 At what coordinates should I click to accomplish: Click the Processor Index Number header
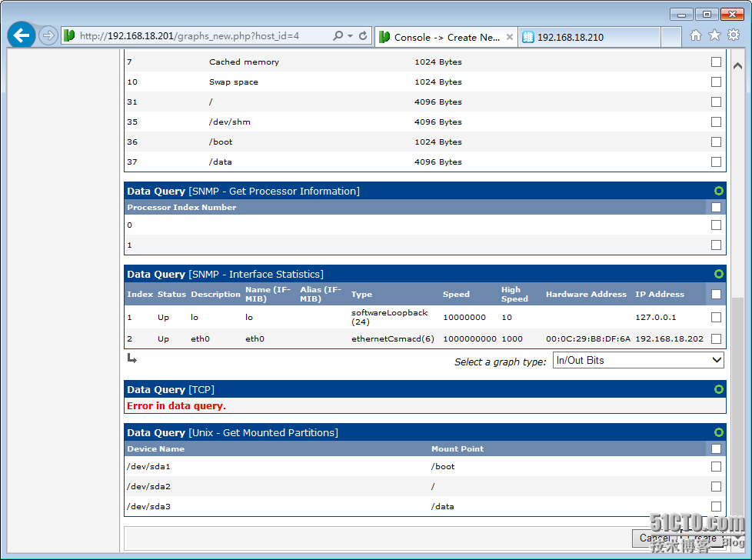click(x=181, y=207)
